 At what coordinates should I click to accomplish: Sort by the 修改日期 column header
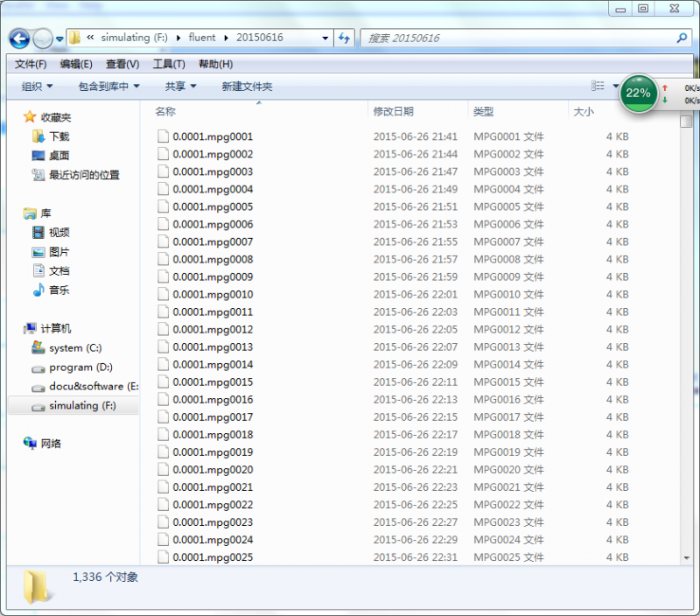[x=393, y=112]
